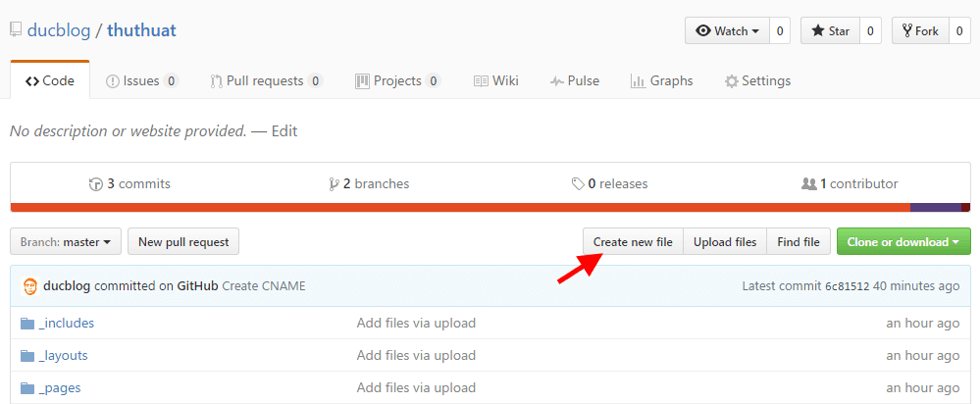Click the releases tag icon

[x=578, y=184]
